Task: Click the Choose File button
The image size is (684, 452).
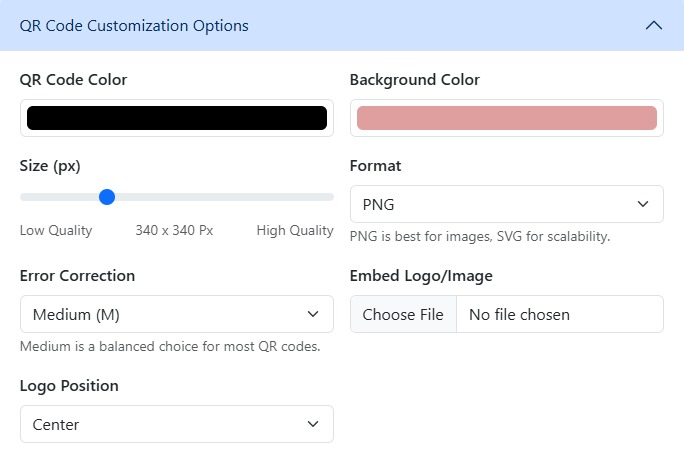Action: tap(403, 314)
